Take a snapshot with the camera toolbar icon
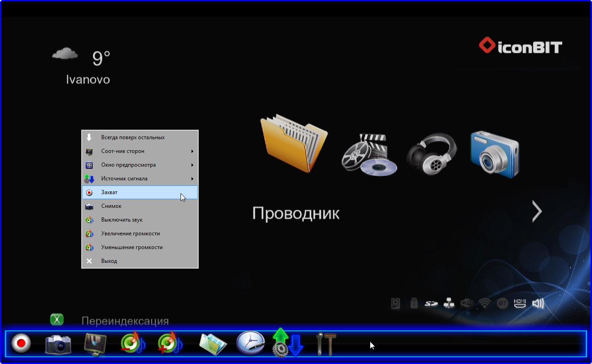The image size is (592, 364). [x=58, y=344]
